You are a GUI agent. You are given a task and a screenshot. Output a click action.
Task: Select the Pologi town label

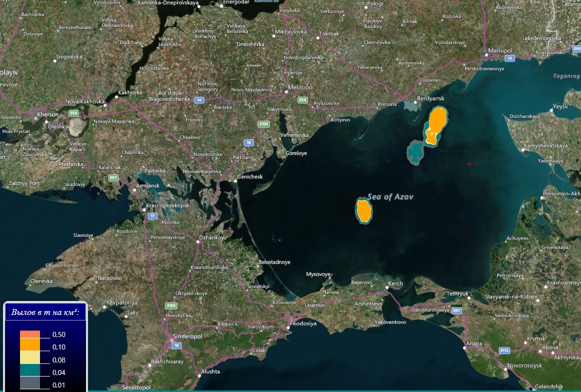tap(375, 4)
